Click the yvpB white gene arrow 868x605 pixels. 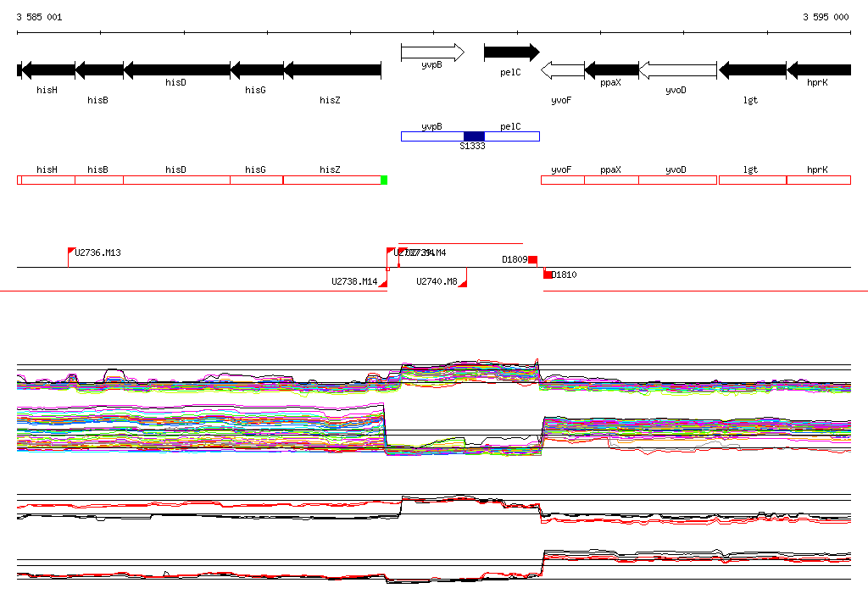coord(432,53)
